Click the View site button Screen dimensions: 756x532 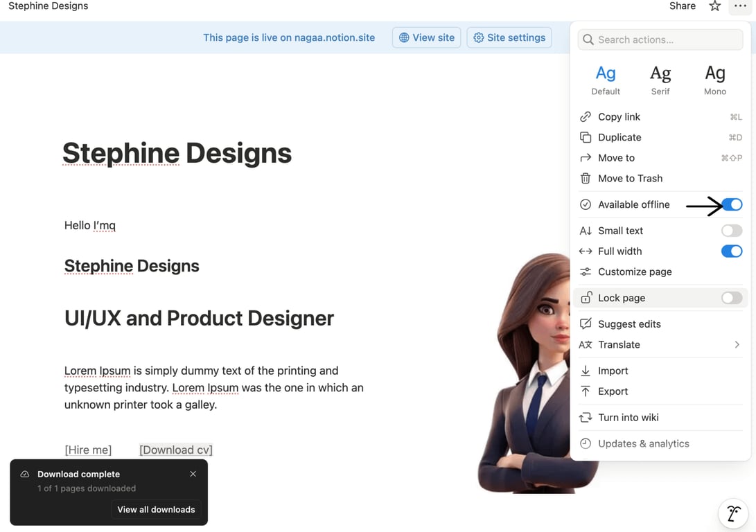tap(426, 37)
